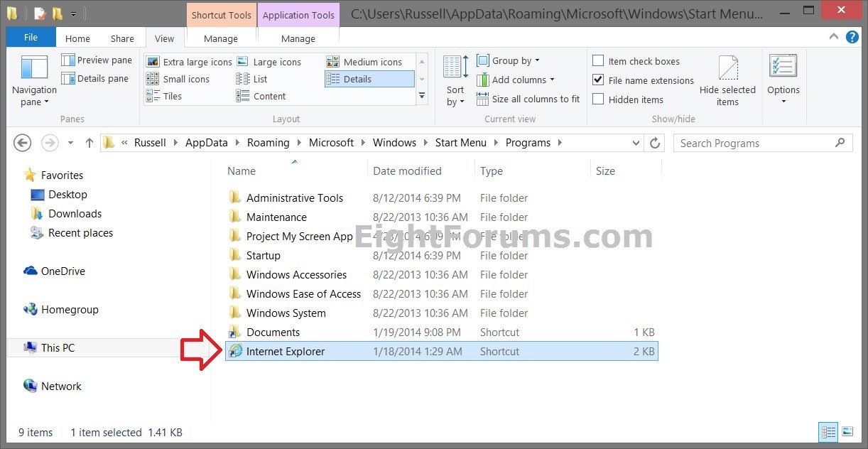Click the Russell breadcrumb in address bar

pyautogui.click(x=150, y=143)
